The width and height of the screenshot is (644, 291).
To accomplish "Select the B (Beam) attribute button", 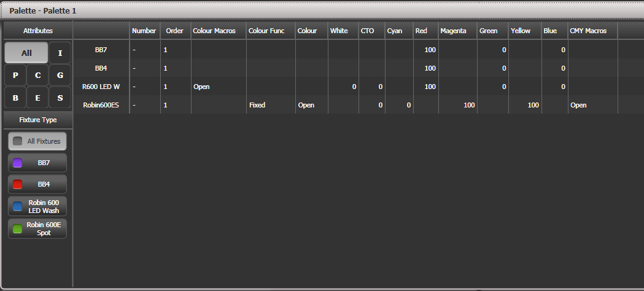I will click(15, 98).
